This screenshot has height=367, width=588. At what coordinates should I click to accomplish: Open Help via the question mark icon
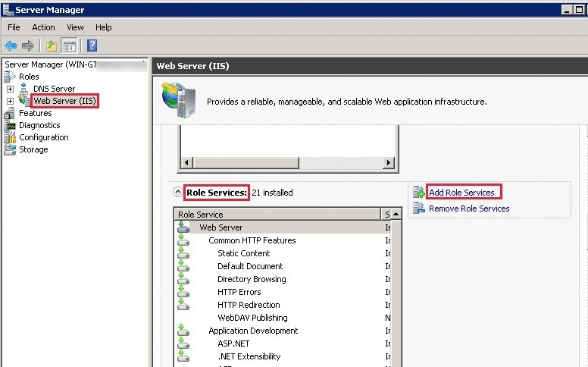tap(92, 45)
